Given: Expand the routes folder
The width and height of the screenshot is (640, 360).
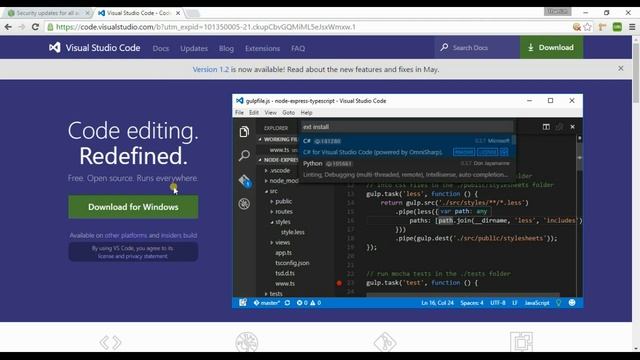Looking at the screenshot, I should click(281, 211).
